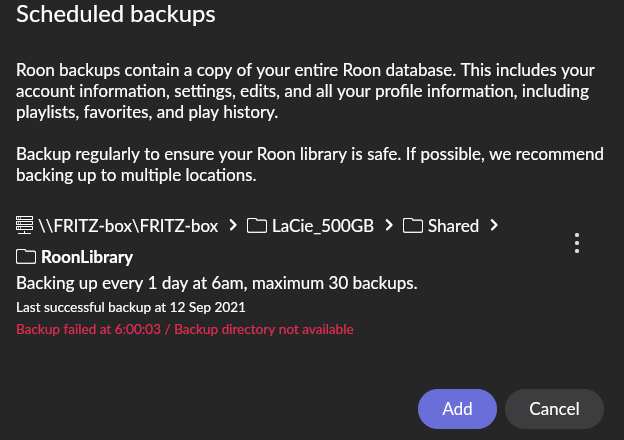Click the paragraph recommending multiple backup locations
Screen dimensions: 624x440
click(x=310, y=165)
